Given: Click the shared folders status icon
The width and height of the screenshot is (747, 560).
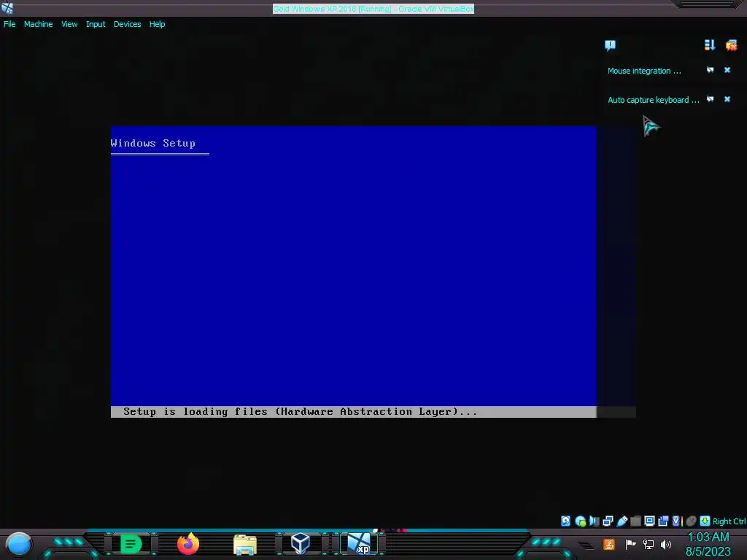Looking at the screenshot, I should pyautogui.click(x=635, y=521).
